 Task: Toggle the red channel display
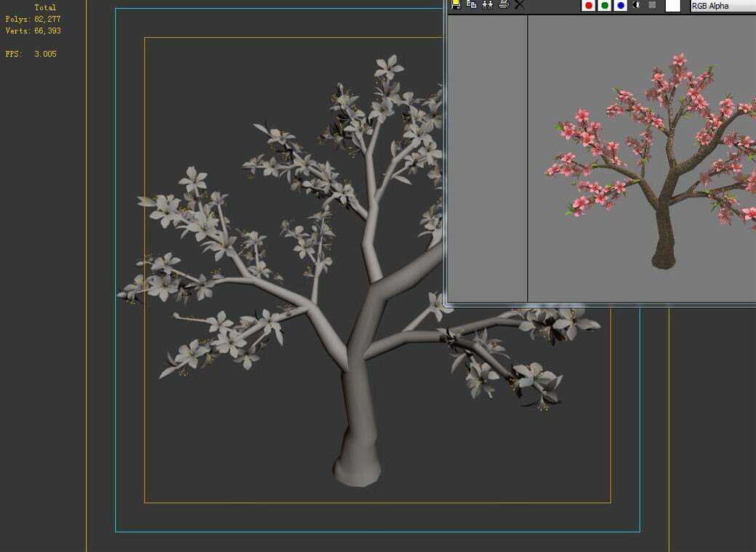[x=587, y=5]
